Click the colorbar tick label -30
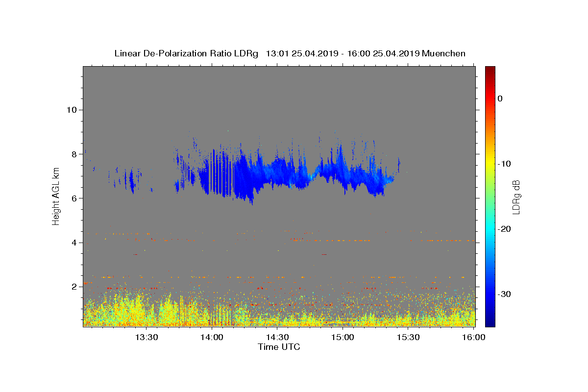 point(504,294)
